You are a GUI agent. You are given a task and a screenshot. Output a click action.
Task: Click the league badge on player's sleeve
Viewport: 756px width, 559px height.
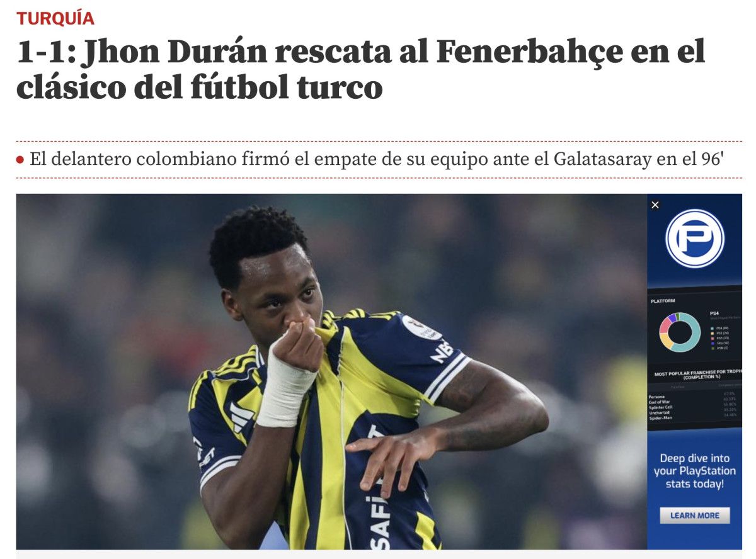(421, 327)
